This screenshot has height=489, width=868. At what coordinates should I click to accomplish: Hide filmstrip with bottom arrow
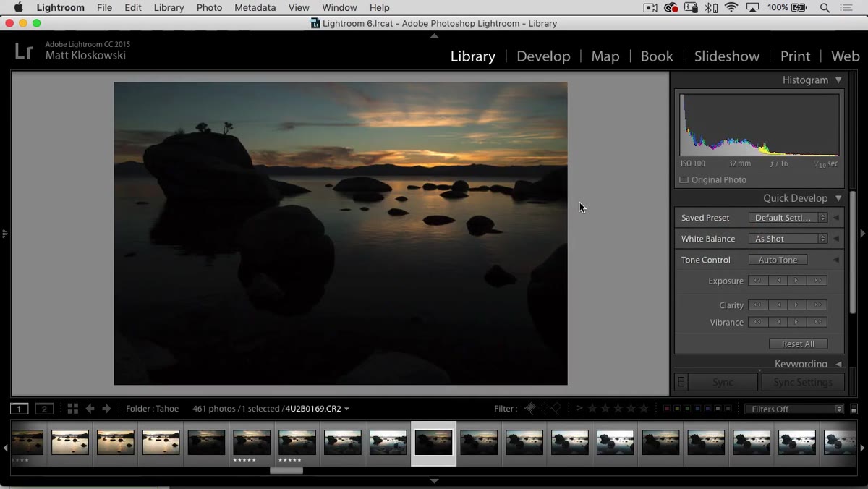[434, 480]
